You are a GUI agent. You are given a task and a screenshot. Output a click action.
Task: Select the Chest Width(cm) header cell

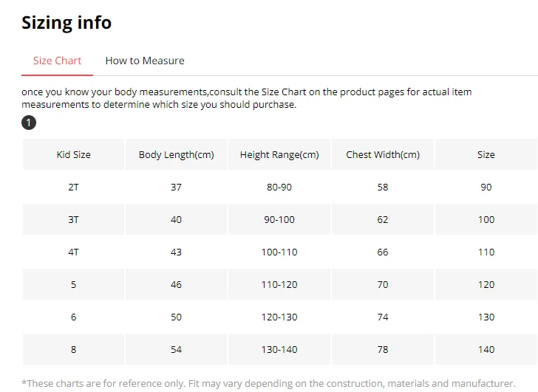click(383, 154)
